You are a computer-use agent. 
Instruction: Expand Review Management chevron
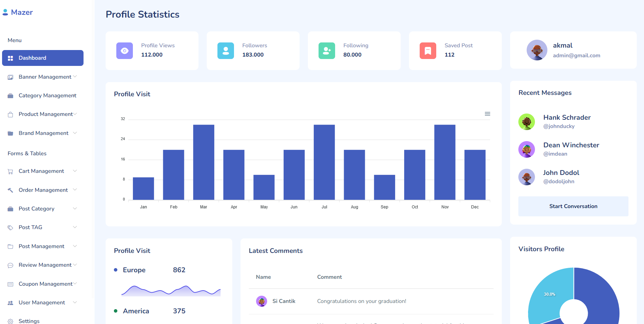(75, 265)
